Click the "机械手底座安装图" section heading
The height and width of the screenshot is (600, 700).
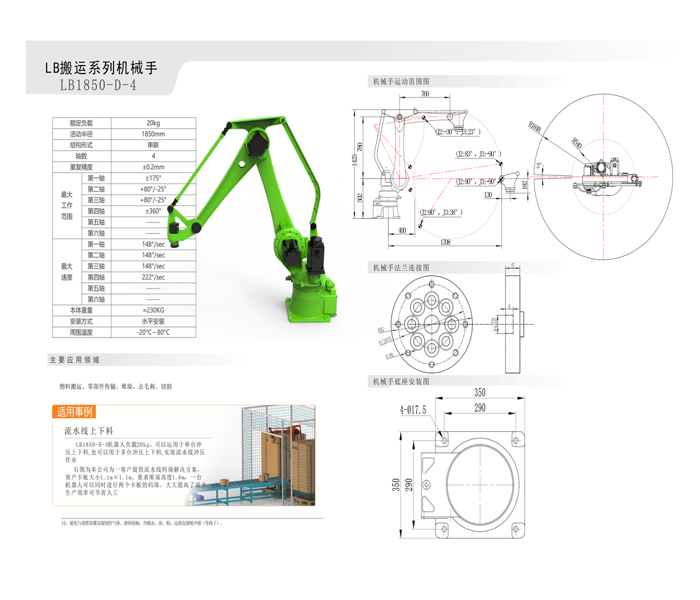(x=401, y=381)
